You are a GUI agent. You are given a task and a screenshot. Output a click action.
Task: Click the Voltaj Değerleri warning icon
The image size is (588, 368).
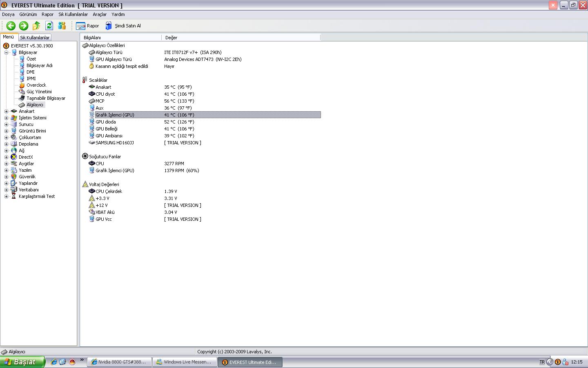[x=85, y=184]
